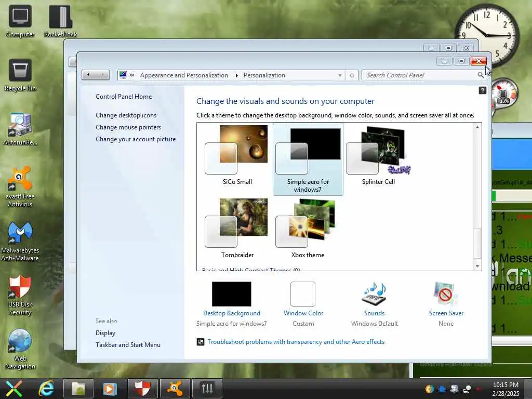The width and height of the screenshot is (532, 399).
Task: Open Troubleshoot problems with transparency link
Action: pyautogui.click(x=296, y=342)
